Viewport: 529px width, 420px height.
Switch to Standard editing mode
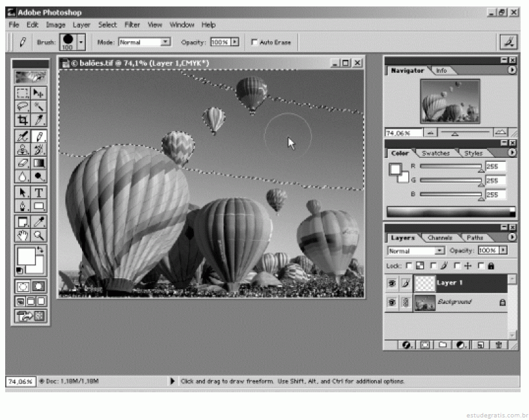tap(23, 286)
